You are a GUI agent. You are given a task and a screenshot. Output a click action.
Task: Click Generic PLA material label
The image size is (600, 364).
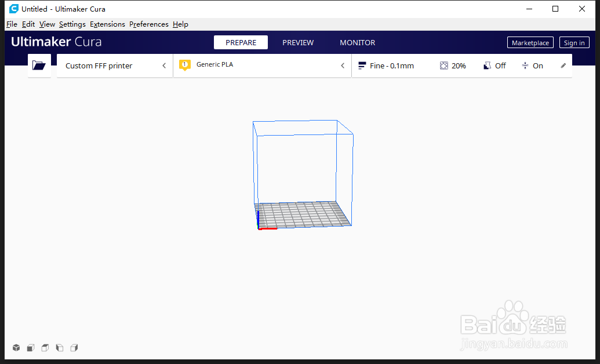(214, 64)
